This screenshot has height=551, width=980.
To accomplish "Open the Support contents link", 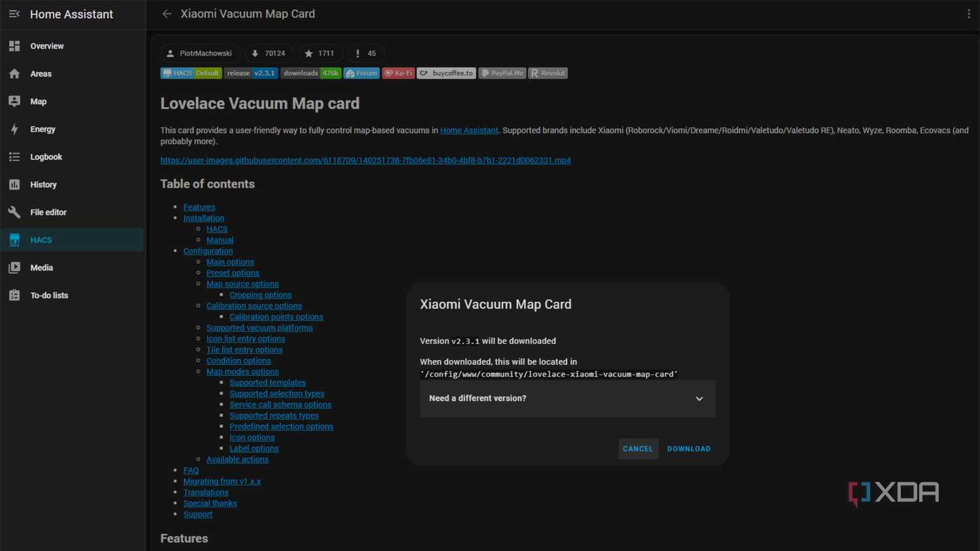I will pyautogui.click(x=198, y=514).
